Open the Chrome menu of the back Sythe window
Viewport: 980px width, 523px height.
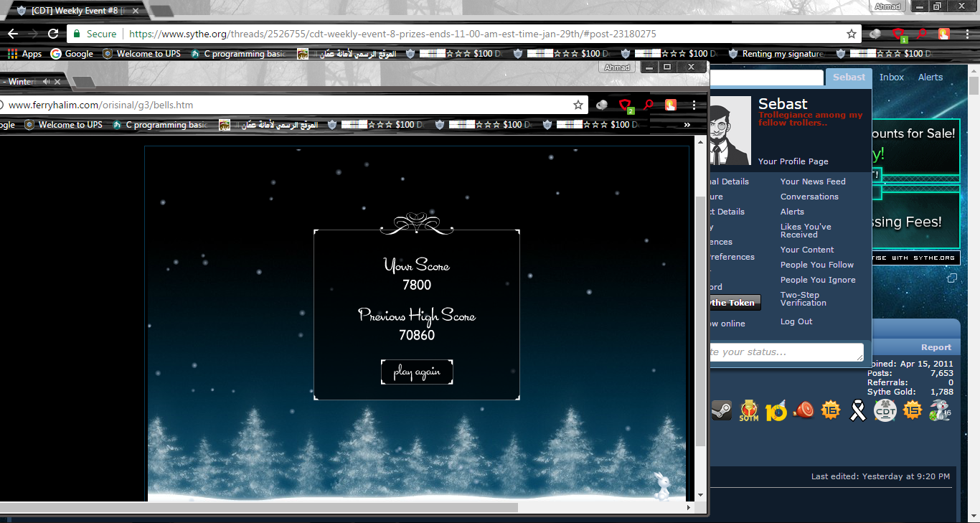(968, 34)
